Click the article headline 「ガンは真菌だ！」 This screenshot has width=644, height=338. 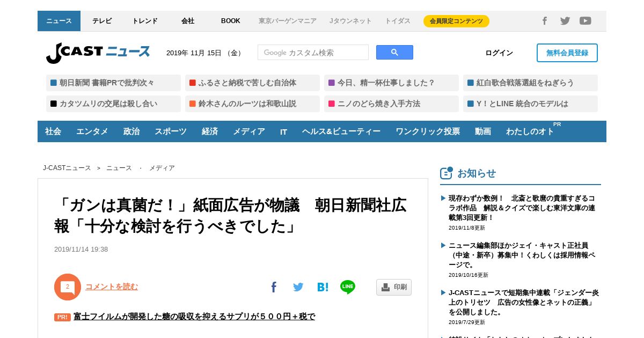point(230,216)
